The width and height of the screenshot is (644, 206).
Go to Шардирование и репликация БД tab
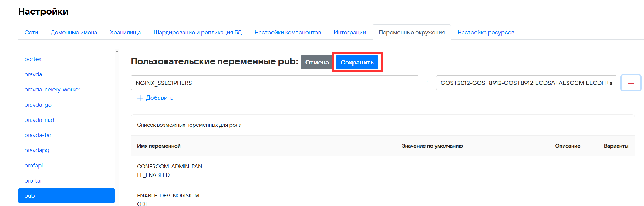[197, 33]
